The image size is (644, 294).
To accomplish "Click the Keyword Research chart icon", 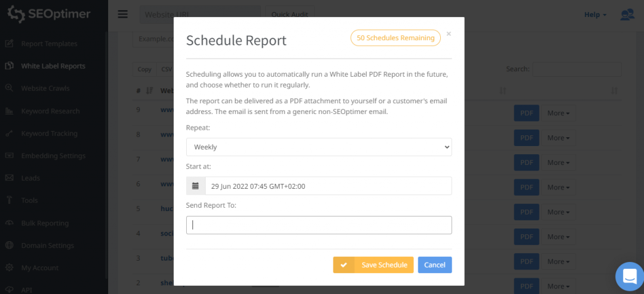I will 9,111.
